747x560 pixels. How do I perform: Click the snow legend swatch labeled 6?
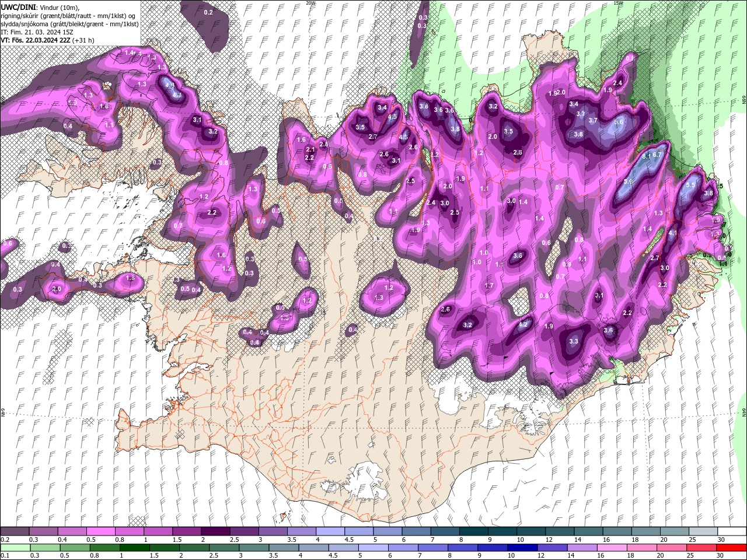point(417,531)
